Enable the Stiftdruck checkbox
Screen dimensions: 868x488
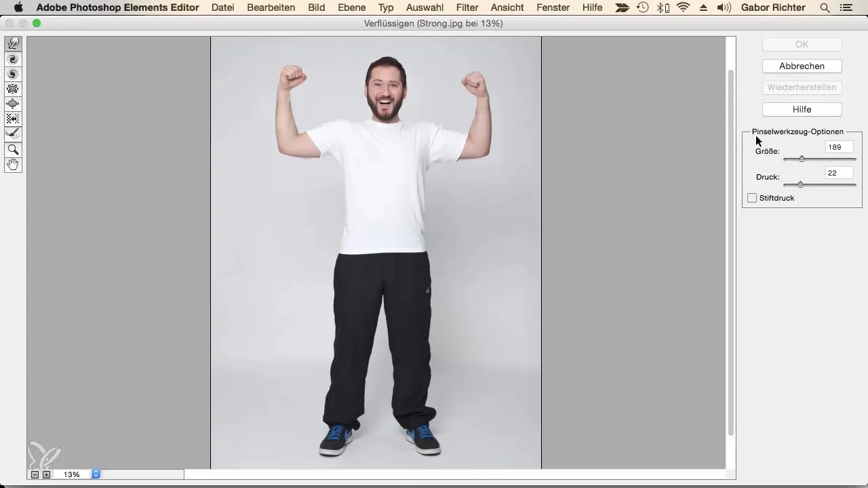[752, 198]
